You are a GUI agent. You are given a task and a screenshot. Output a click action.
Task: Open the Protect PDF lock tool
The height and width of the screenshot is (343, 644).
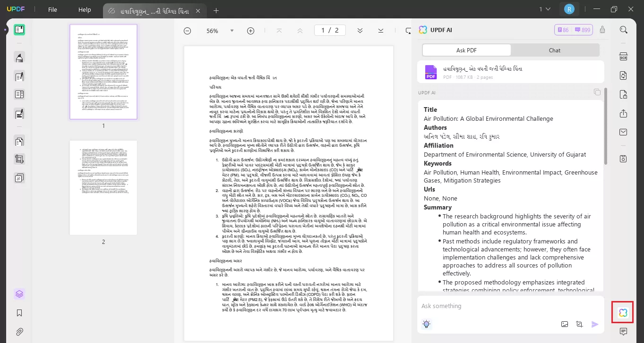coord(624,94)
